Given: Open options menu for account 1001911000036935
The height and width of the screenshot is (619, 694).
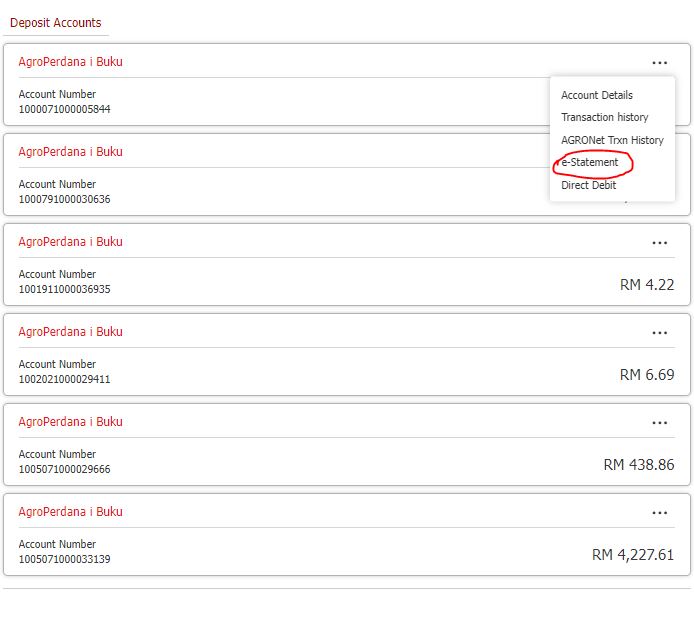Looking at the screenshot, I should (659, 242).
